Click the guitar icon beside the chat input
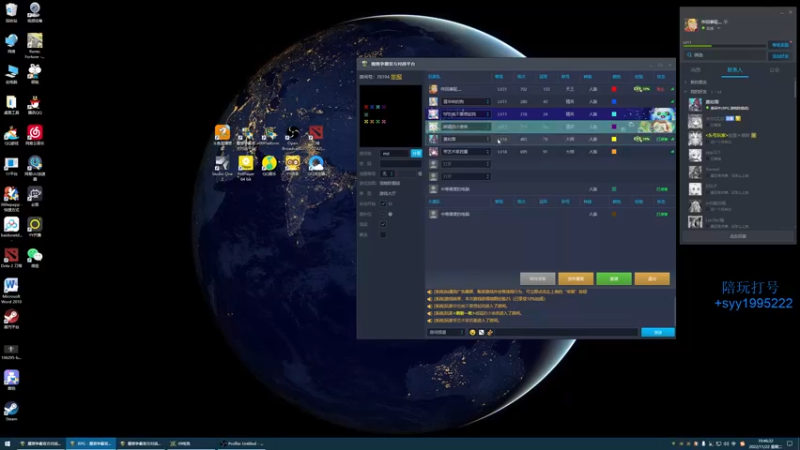This screenshot has width=800, height=450. coord(490,332)
